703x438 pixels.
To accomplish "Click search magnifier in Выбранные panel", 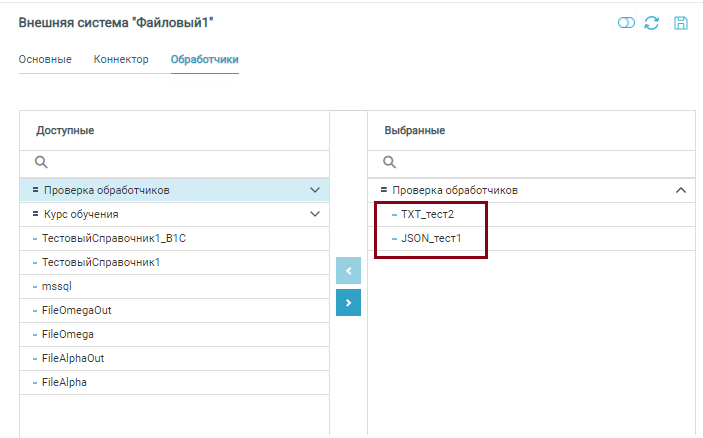I will pyautogui.click(x=390, y=162).
